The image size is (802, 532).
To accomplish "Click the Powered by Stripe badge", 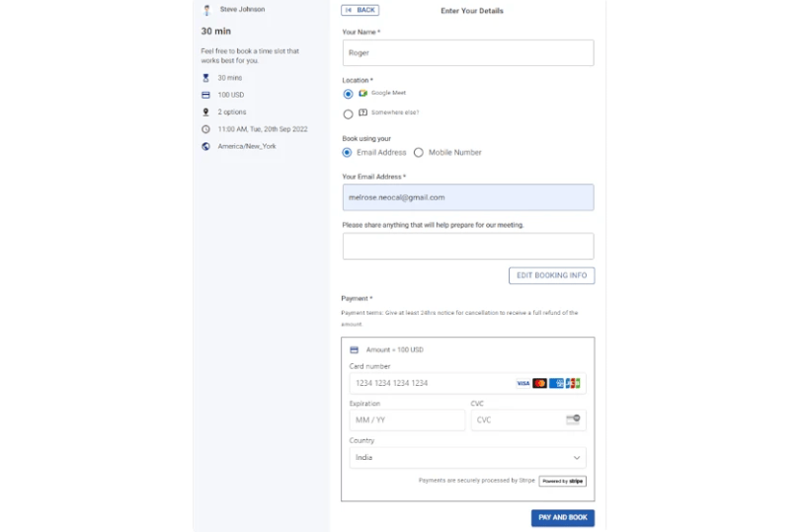I will coord(562,482).
